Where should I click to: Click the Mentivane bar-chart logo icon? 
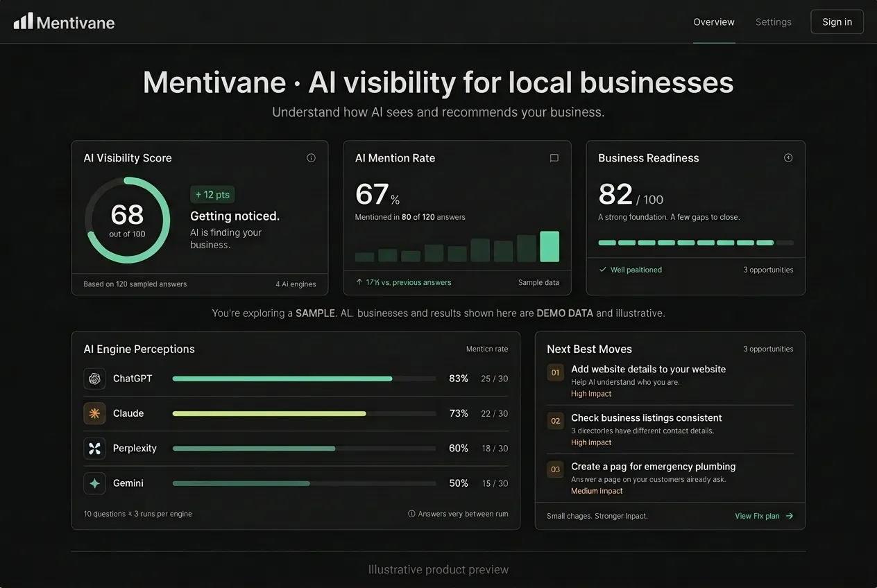(24, 21)
